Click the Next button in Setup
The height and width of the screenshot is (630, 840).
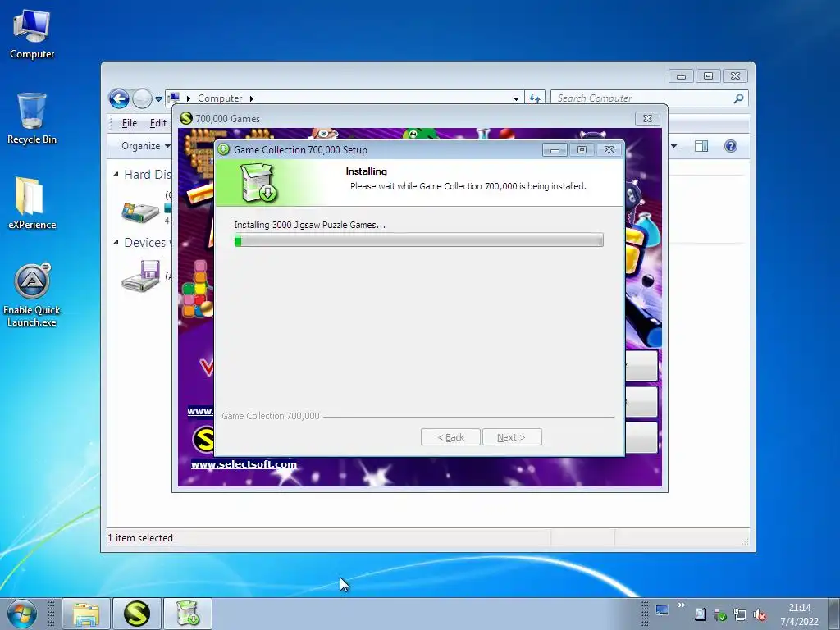pyautogui.click(x=512, y=437)
